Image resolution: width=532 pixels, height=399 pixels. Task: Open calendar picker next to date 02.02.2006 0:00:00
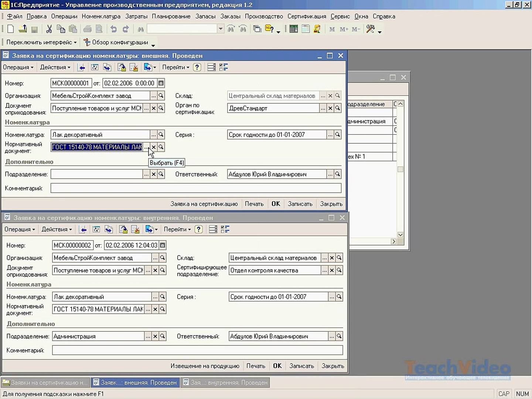click(161, 83)
